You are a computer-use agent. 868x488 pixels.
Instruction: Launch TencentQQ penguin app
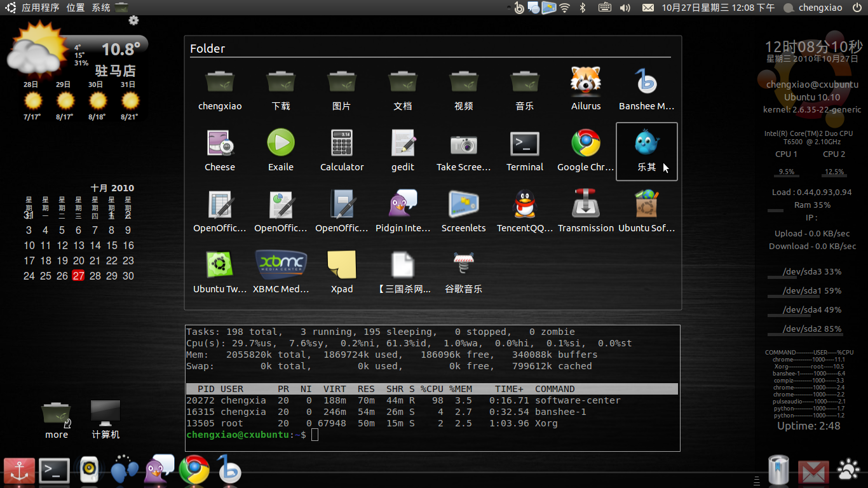pyautogui.click(x=525, y=212)
